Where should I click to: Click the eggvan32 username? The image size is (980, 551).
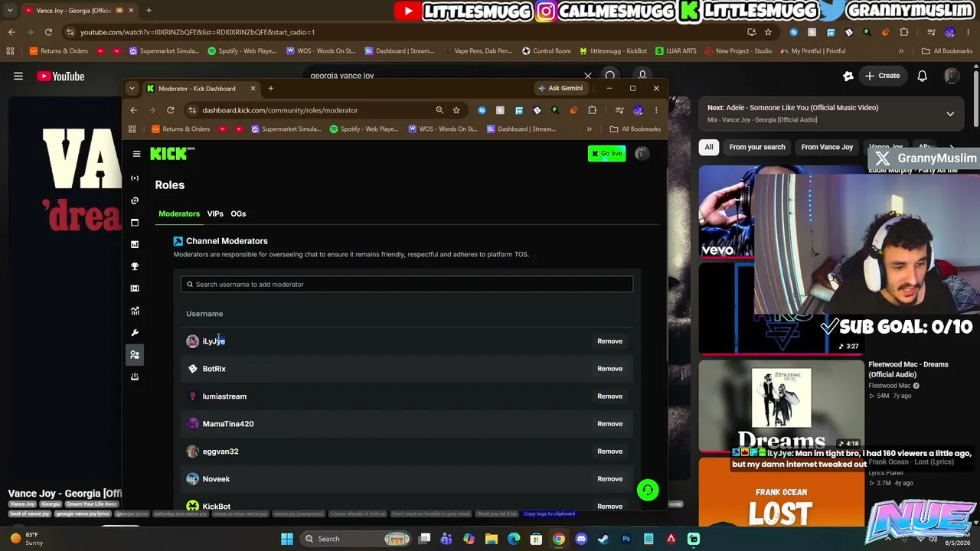(220, 452)
